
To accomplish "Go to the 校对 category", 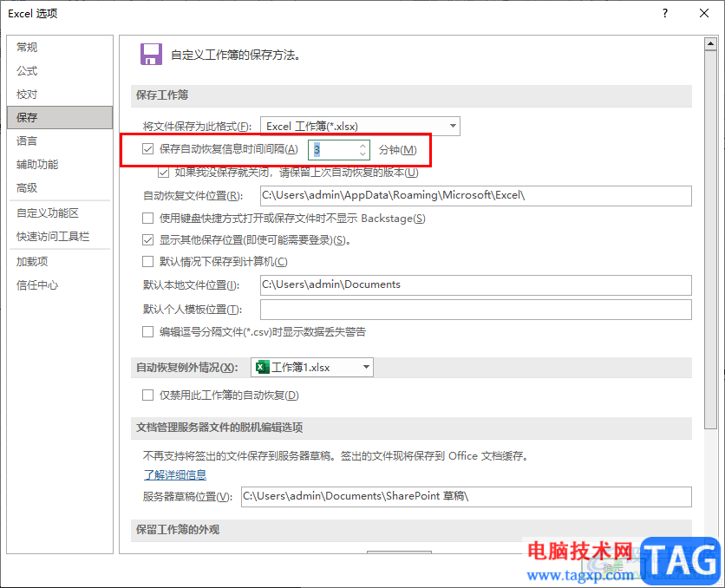I will click(60, 95).
